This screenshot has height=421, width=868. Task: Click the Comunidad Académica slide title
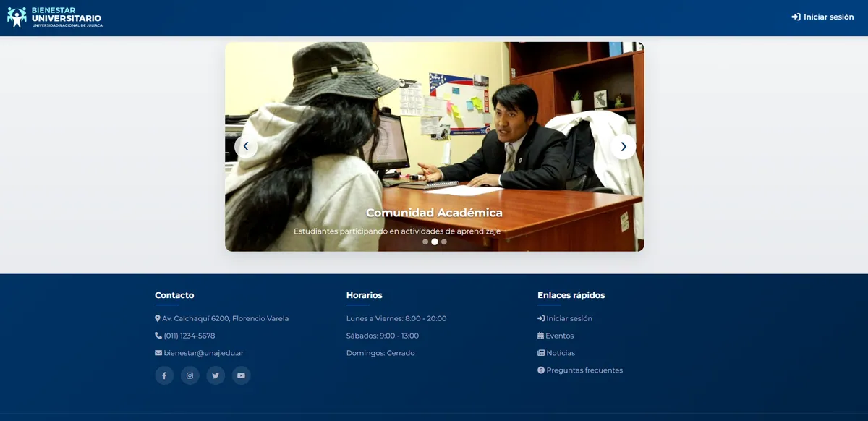434,213
